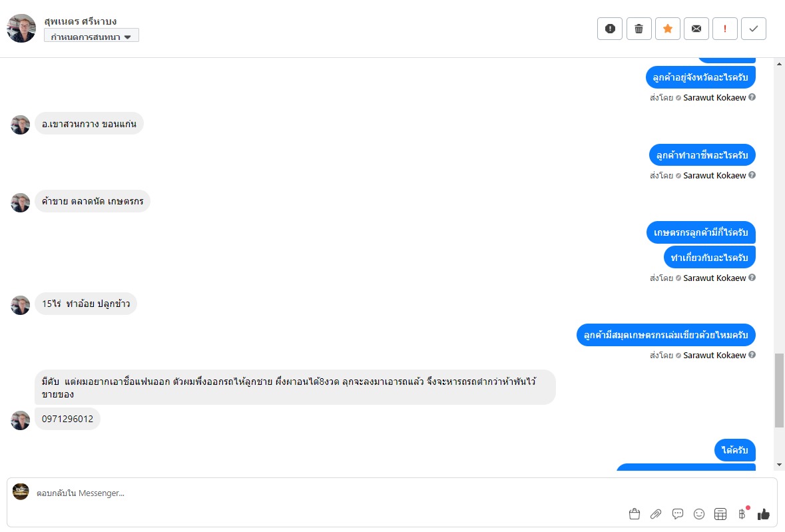Send a thumbs-up like

[763, 514]
